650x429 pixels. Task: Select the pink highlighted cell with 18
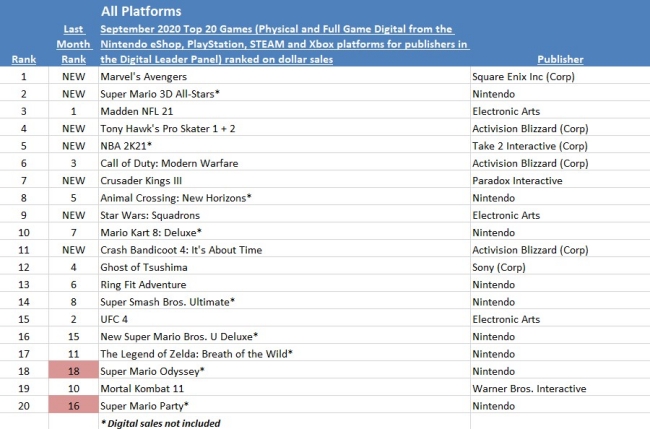coord(73,368)
